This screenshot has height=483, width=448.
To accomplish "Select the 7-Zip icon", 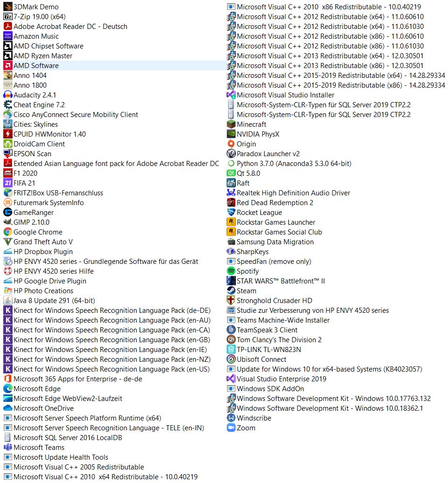I will (x=8, y=17).
